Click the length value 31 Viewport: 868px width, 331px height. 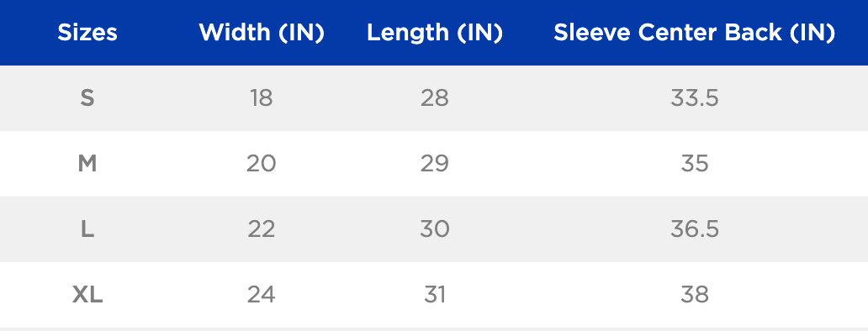pyautogui.click(x=435, y=295)
